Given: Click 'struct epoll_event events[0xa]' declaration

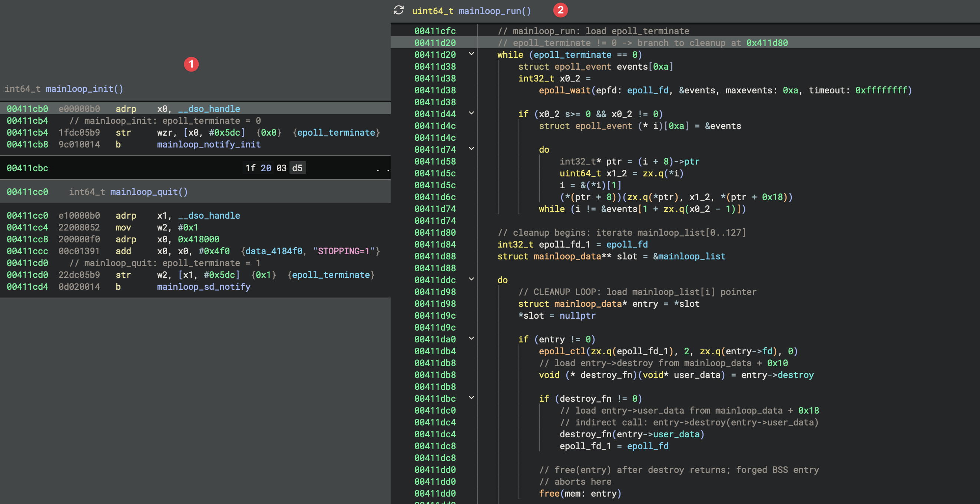Looking at the screenshot, I should pyautogui.click(x=596, y=67).
